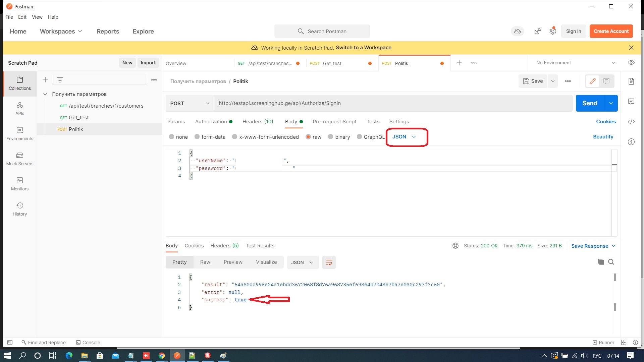Click the Create Account button

[611, 31]
